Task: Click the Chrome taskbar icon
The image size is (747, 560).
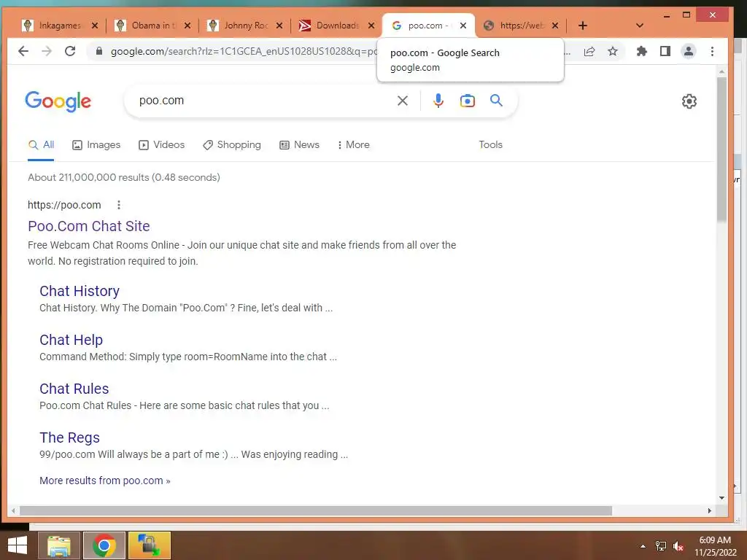Action: point(104,545)
